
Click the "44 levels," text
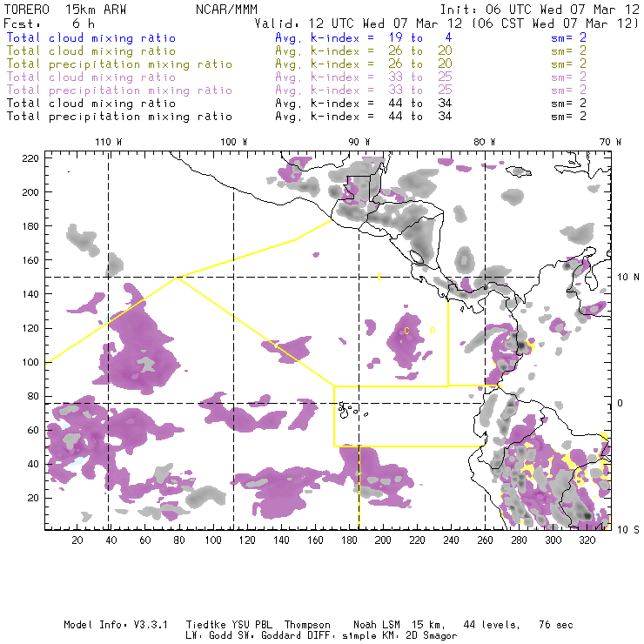coord(492,625)
